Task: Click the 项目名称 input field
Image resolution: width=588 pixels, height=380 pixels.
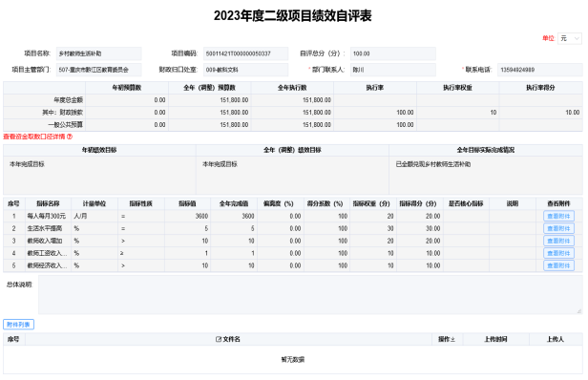Action: coord(99,53)
